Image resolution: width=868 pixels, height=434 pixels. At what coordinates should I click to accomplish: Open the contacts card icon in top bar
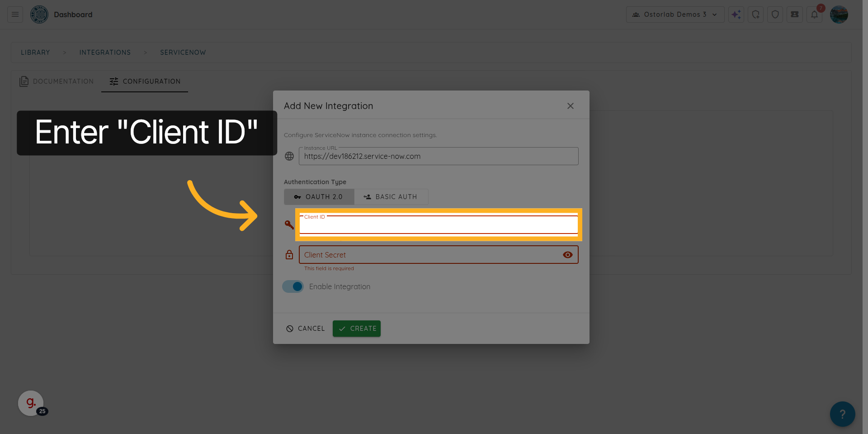click(x=794, y=14)
